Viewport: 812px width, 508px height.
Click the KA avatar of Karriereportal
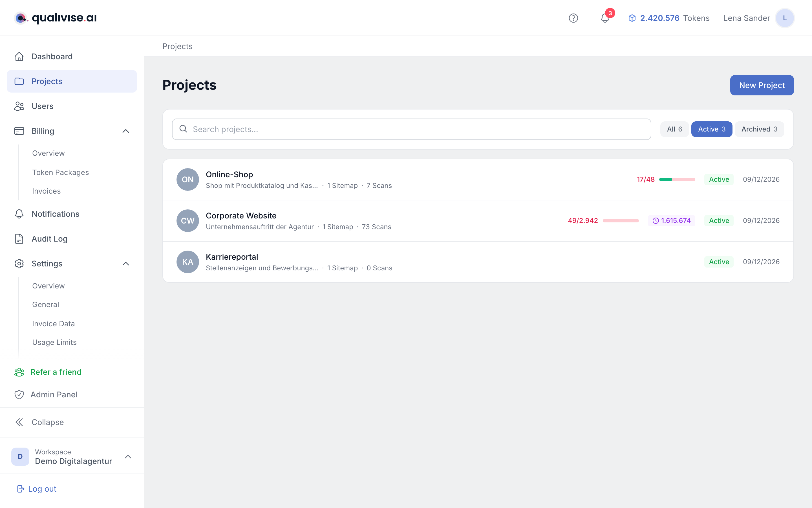187,262
